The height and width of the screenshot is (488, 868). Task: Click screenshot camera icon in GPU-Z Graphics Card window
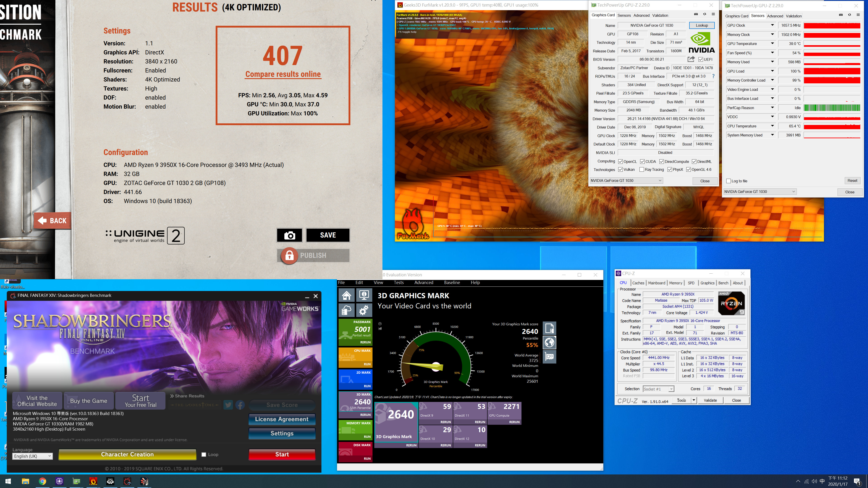696,14
